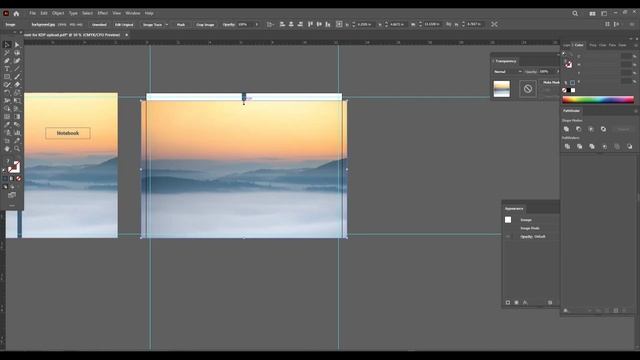Screen dimensions: 640x360
Task: Select the Eyedropper tool
Action: (7, 124)
